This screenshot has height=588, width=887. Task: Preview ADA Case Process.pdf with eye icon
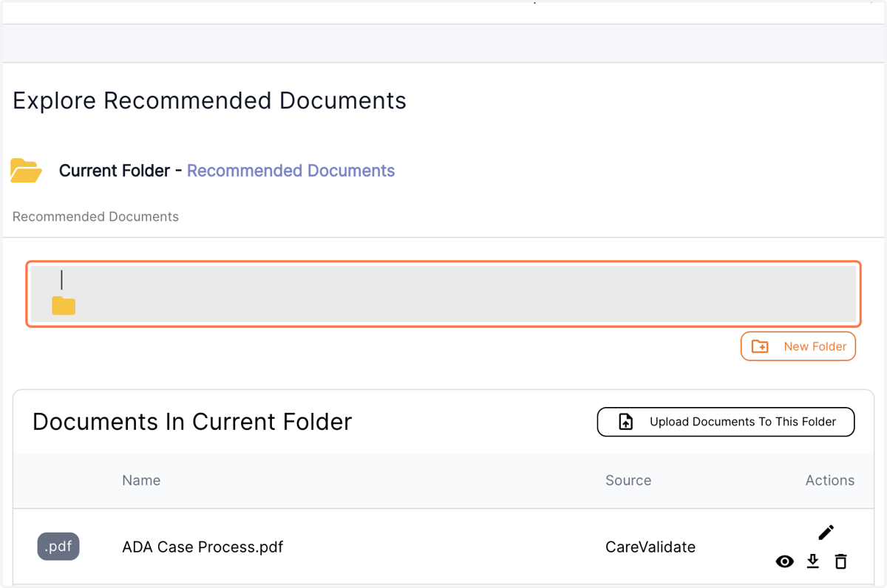(785, 562)
